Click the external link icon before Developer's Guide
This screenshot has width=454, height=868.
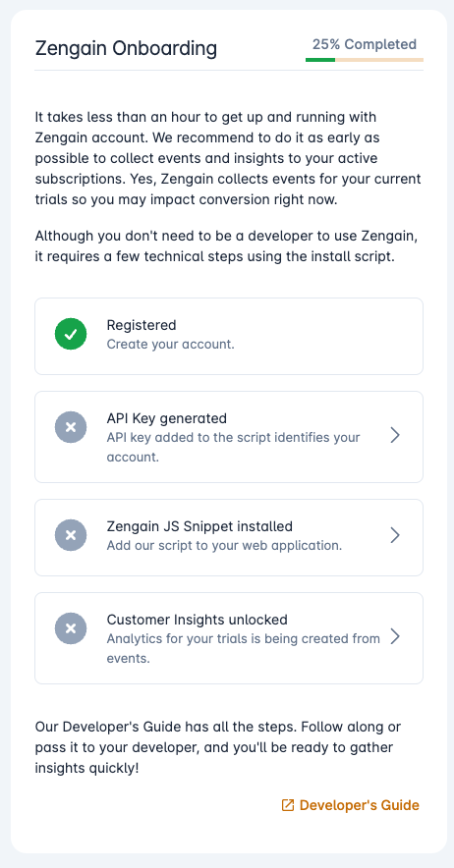tap(288, 805)
